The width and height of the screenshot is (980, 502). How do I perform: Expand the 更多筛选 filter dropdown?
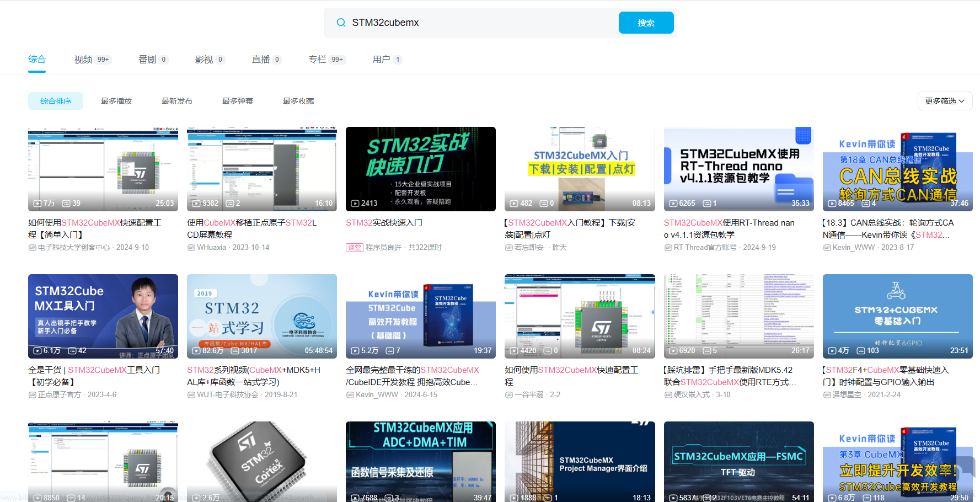click(945, 101)
